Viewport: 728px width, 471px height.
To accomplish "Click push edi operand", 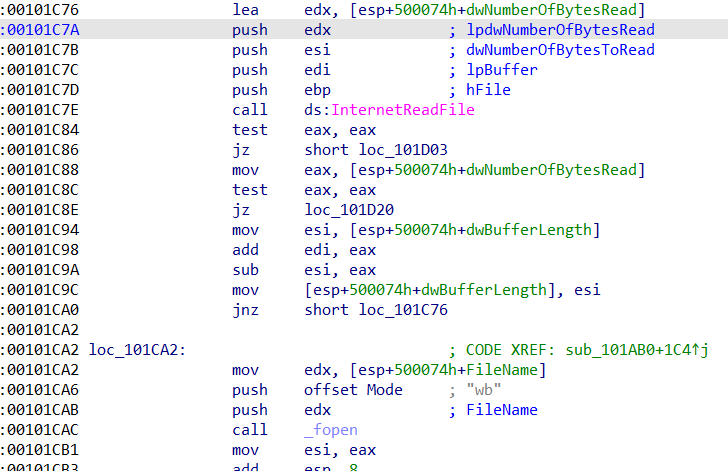I will [x=318, y=70].
